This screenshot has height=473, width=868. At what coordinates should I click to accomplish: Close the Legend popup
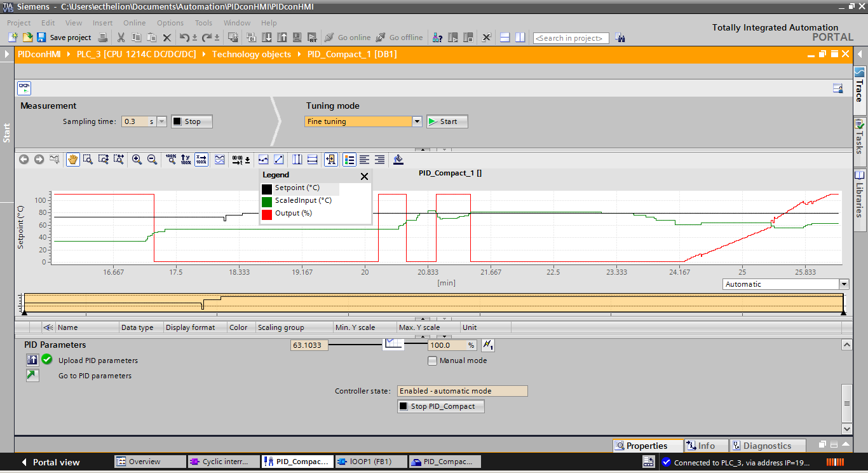coord(364,177)
